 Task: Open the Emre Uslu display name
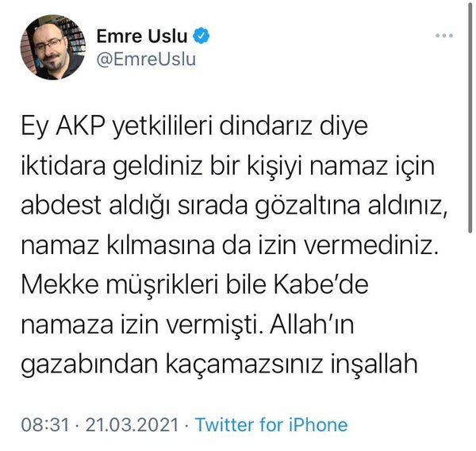point(142,36)
